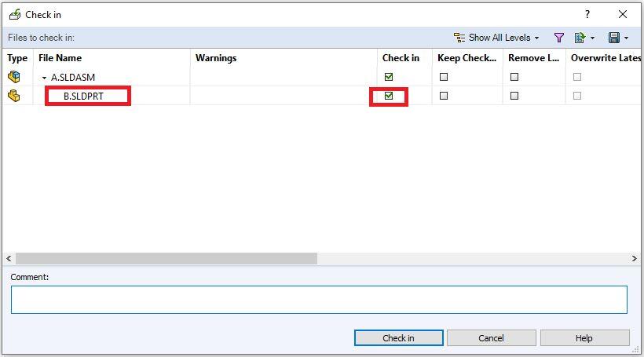Click the B.SLDPRT part type icon
The width and height of the screenshot is (644, 357).
click(14, 96)
